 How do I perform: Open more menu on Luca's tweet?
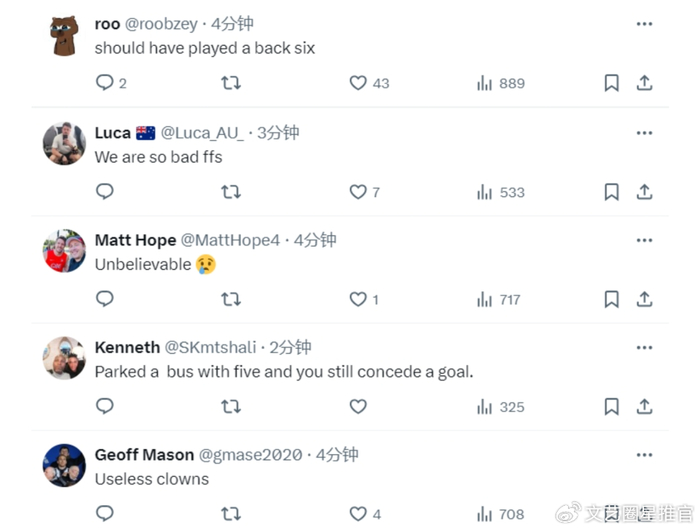pyautogui.click(x=645, y=133)
